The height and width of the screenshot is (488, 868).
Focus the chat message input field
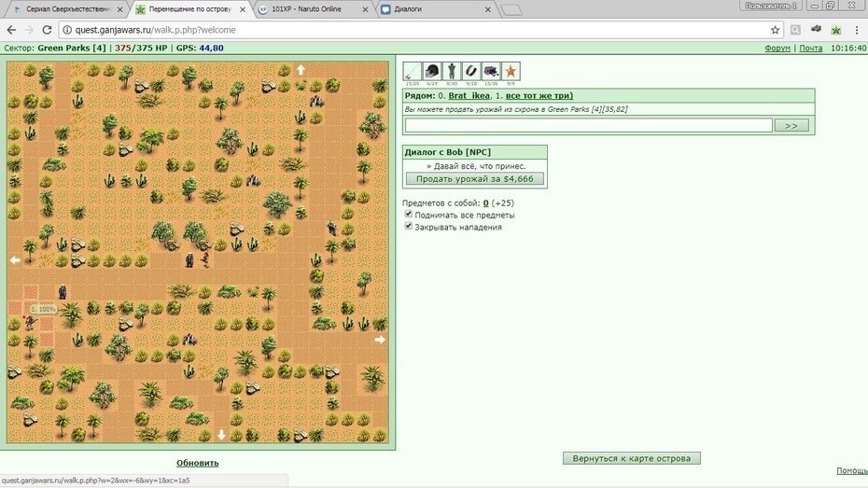click(x=588, y=126)
